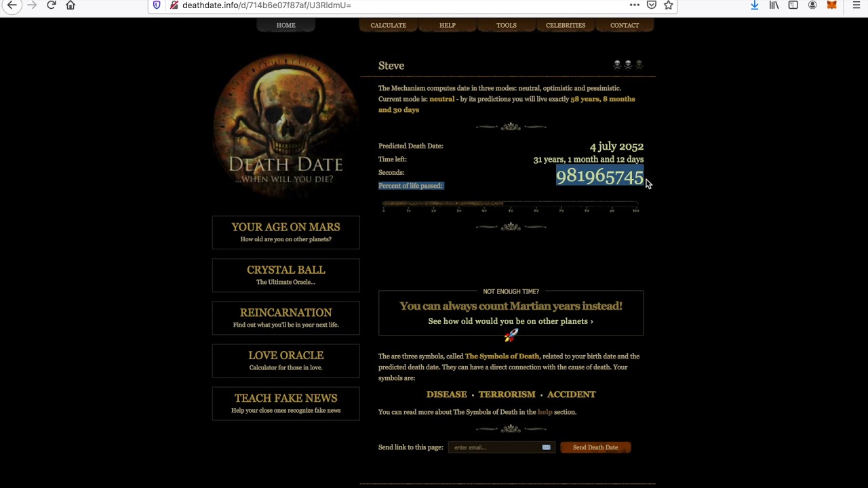Click the DISEASE symbol text
868x488 pixels.
[x=446, y=394]
